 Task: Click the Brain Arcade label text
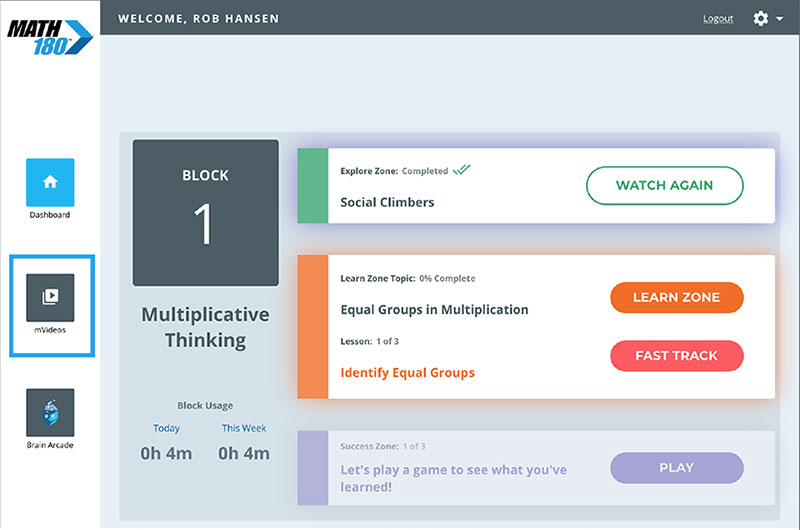(50, 445)
